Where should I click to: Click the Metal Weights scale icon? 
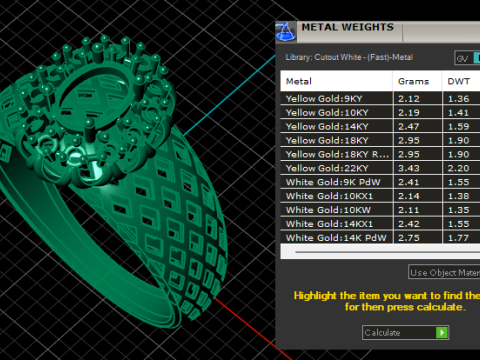pyautogui.click(x=285, y=32)
